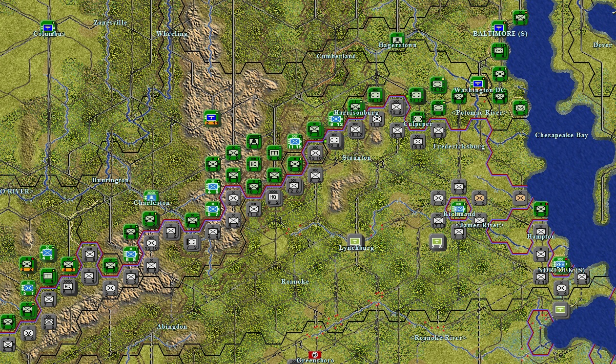Select the green unit 9-3 in the highlighted hex
This screenshot has height=364, width=616.
click(295, 164)
